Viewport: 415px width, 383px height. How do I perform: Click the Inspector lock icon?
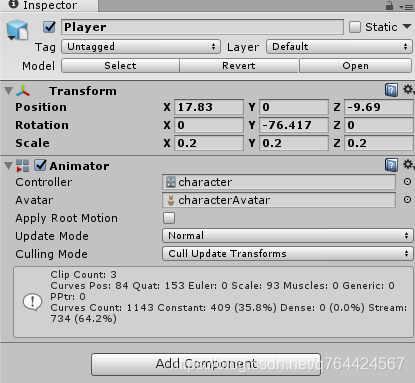[389, 6]
